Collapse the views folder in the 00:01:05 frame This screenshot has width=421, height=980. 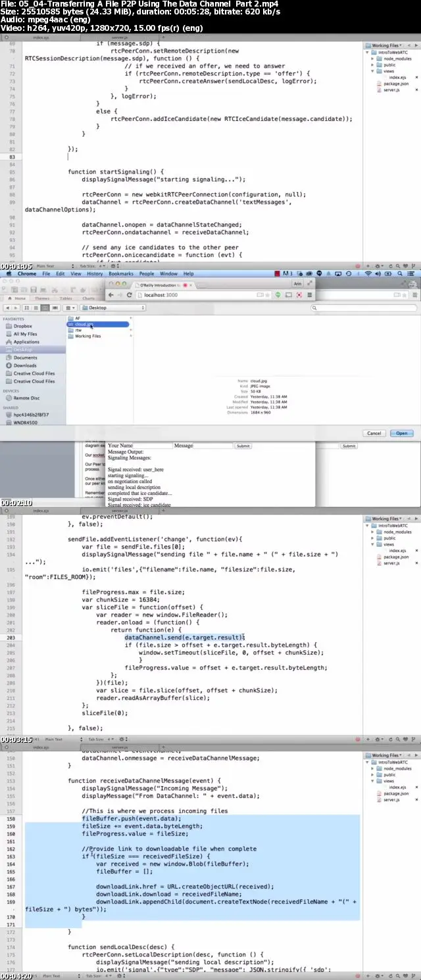(373, 71)
